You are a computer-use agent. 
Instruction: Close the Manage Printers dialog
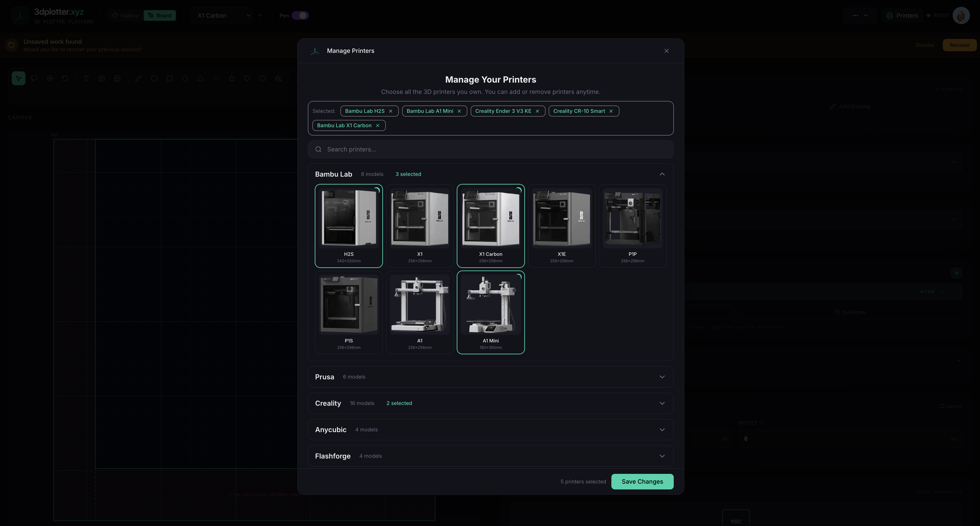click(x=666, y=51)
